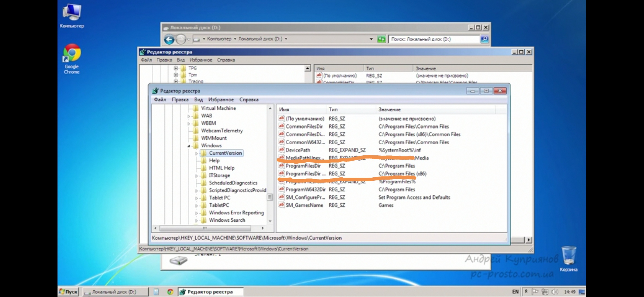The image size is (644, 297).
Task: Select the SM_ConfigurePr... value icon
Action: point(281,197)
